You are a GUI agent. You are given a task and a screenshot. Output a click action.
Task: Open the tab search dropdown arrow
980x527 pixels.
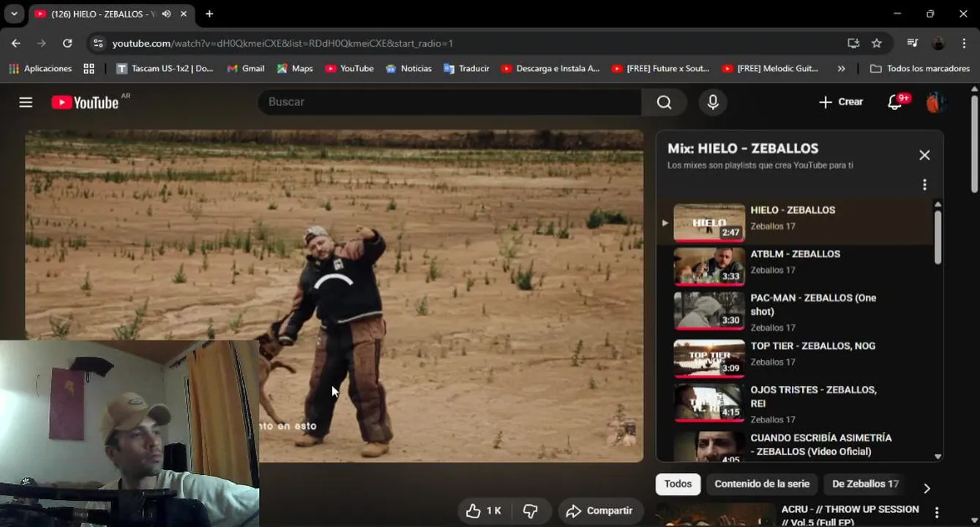14,14
